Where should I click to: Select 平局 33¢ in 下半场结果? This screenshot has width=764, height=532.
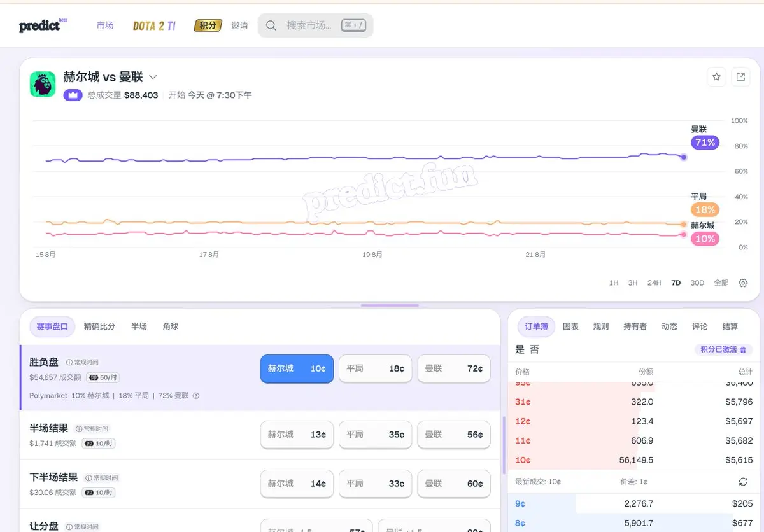375,484
